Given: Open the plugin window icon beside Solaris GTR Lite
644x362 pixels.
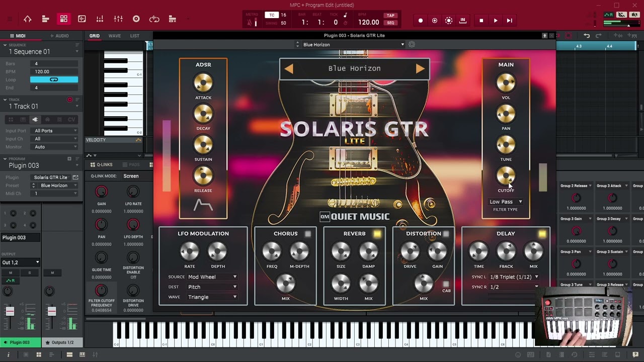Looking at the screenshot, I should (75, 177).
